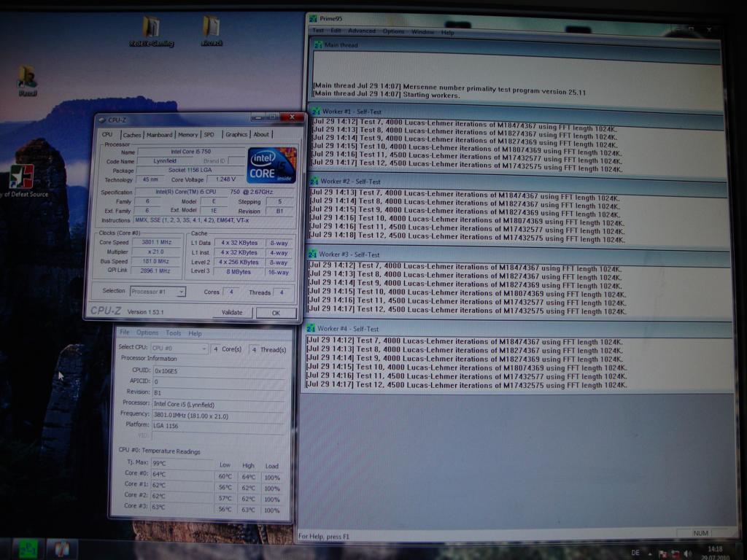Viewport: 747px width, 560px height.
Task: Switch to the Graphics tab in CPU-Z
Action: click(x=236, y=135)
